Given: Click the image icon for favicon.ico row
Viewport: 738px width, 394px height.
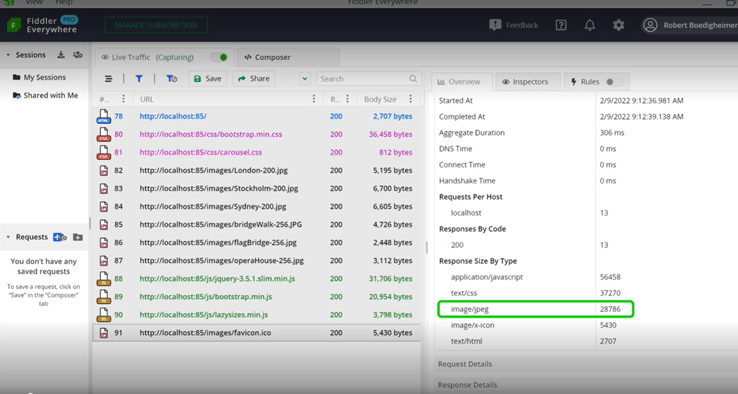Looking at the screenshot, I should coord(104,333).
